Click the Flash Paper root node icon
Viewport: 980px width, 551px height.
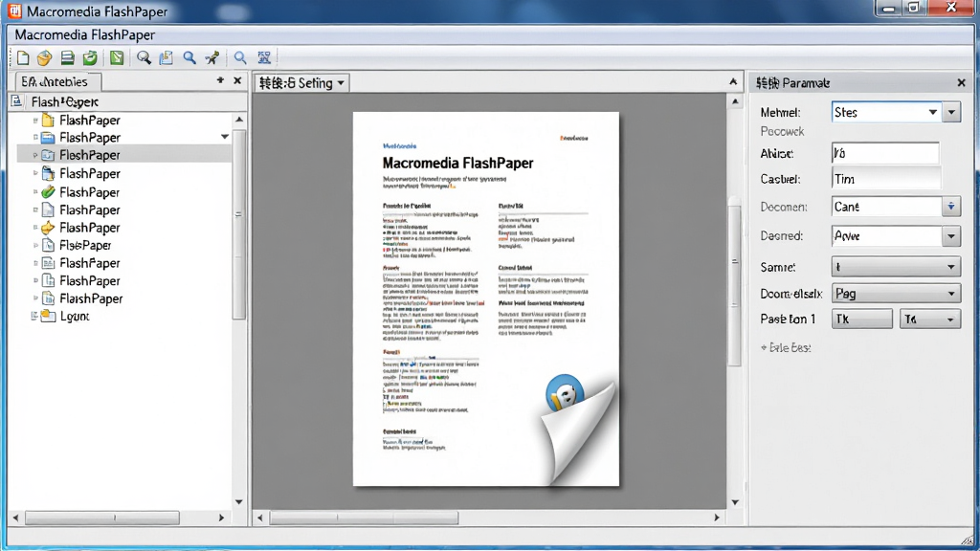[17, 101]
